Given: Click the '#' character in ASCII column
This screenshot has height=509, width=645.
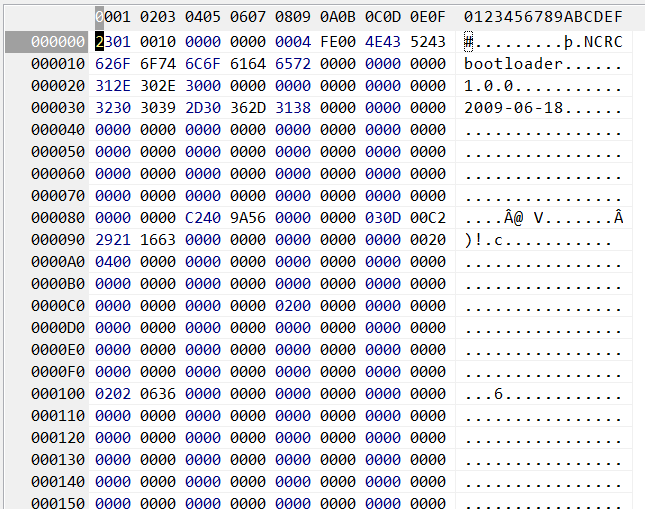Looking at the screenshot, I should [469, 42].
